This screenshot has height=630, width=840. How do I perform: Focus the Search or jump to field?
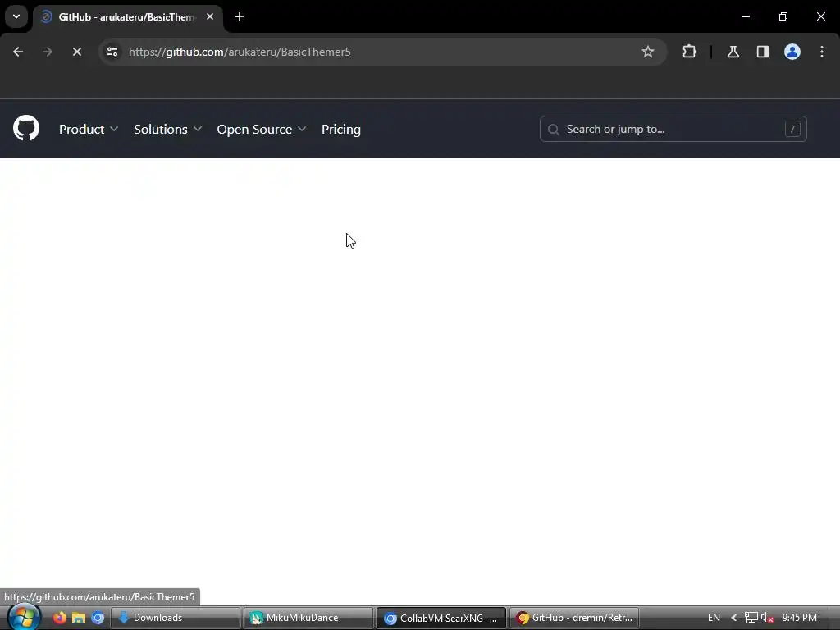(673, 129)
